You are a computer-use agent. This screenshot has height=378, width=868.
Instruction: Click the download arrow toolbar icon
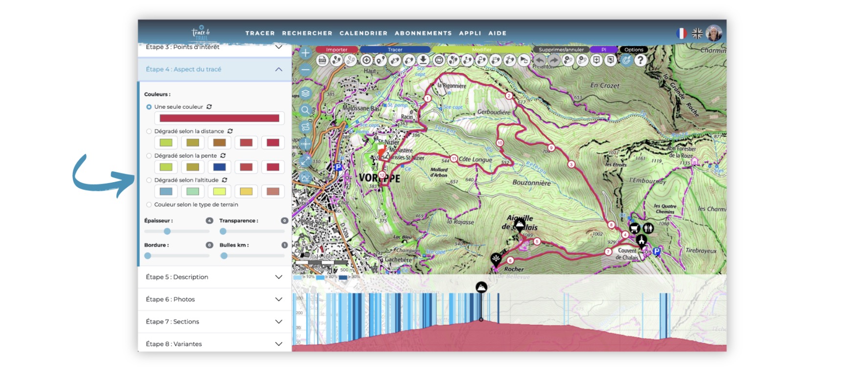(x=423, y=60)
